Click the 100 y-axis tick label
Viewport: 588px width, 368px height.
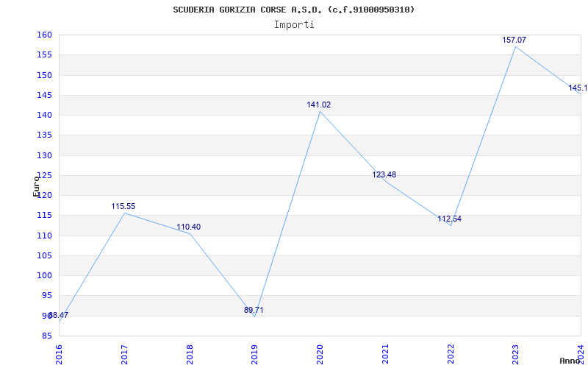44,275
